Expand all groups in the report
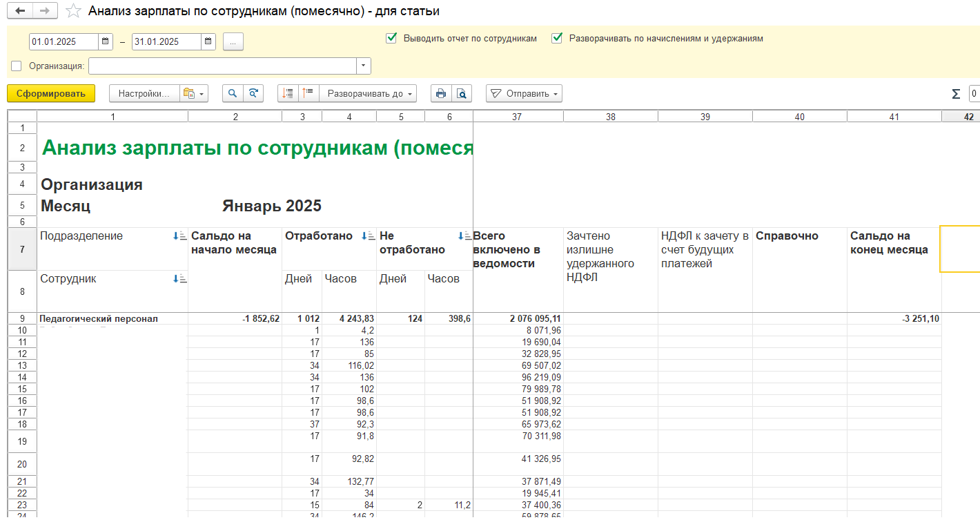The height and width of the screenshot is (520, 980). [308, 93]
